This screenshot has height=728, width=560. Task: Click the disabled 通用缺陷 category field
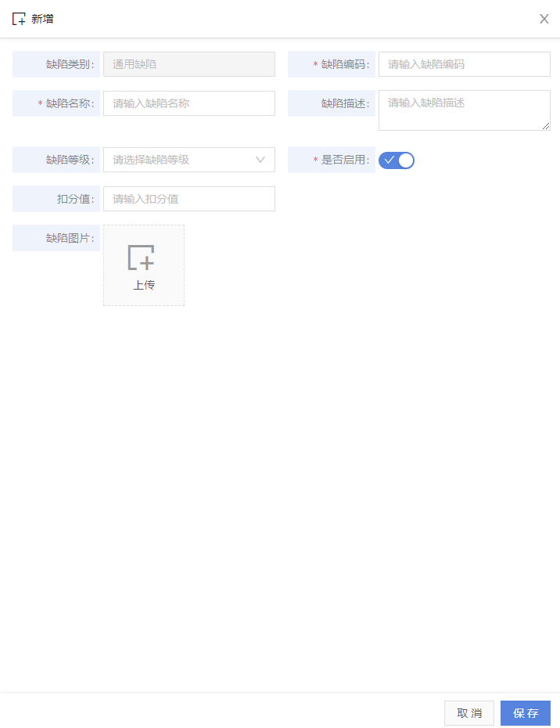188,64
